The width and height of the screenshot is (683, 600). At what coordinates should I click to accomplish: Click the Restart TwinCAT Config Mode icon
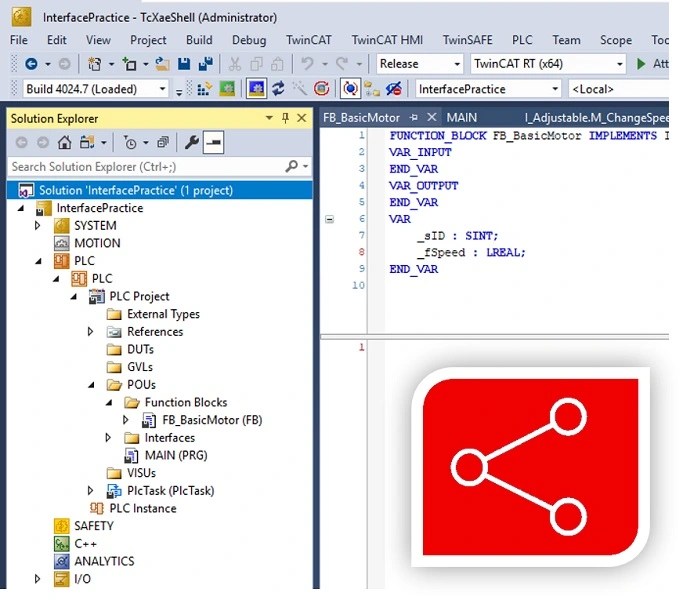(x=256, y=89)
